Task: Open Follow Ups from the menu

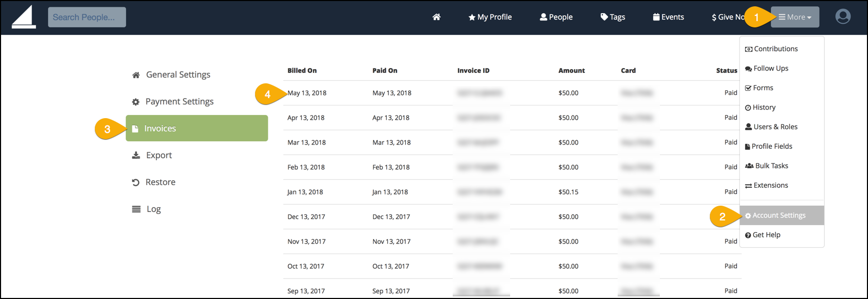Action: 771,69
